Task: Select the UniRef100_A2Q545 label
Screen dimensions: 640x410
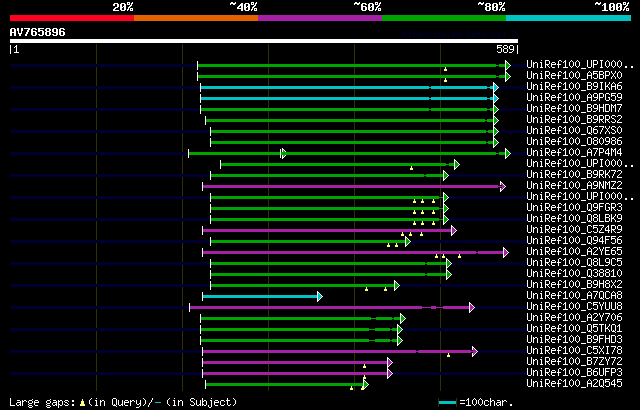Action: 574,384
